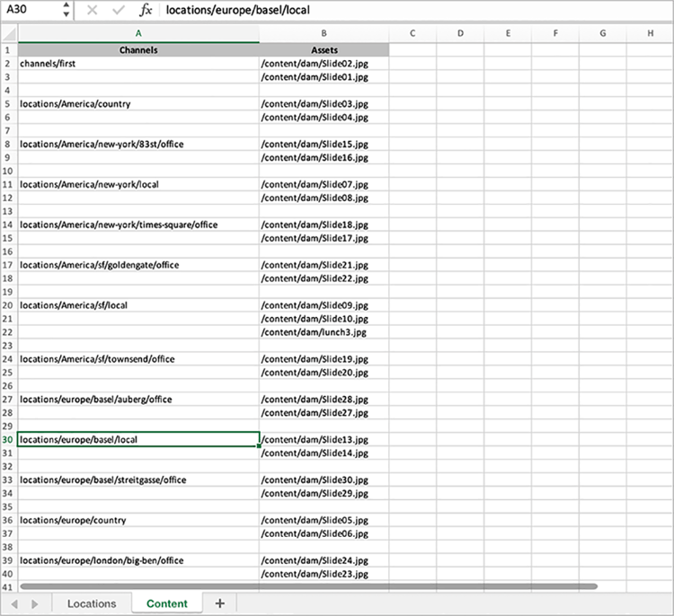Image resolution: width=674 pixels, height=616 pixels.
Task: Select cell /content/dam/Slide24.jpg
Action: pos(324,560)
